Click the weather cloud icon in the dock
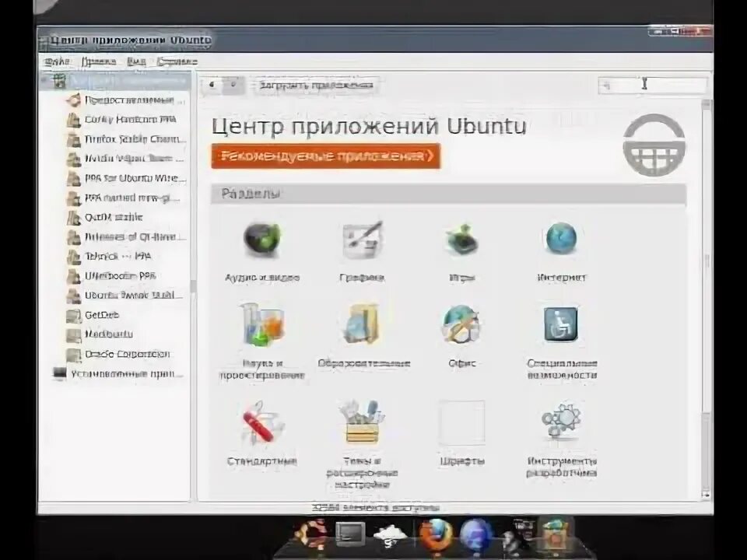 pyautogui.click(x=391, y=535)
